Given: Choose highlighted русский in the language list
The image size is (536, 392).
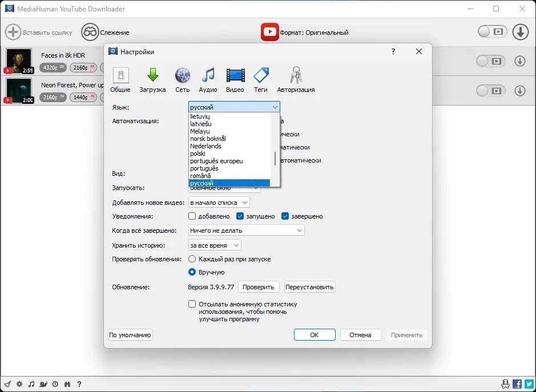Looking at the screenshot, I should [x=229, y=183].
